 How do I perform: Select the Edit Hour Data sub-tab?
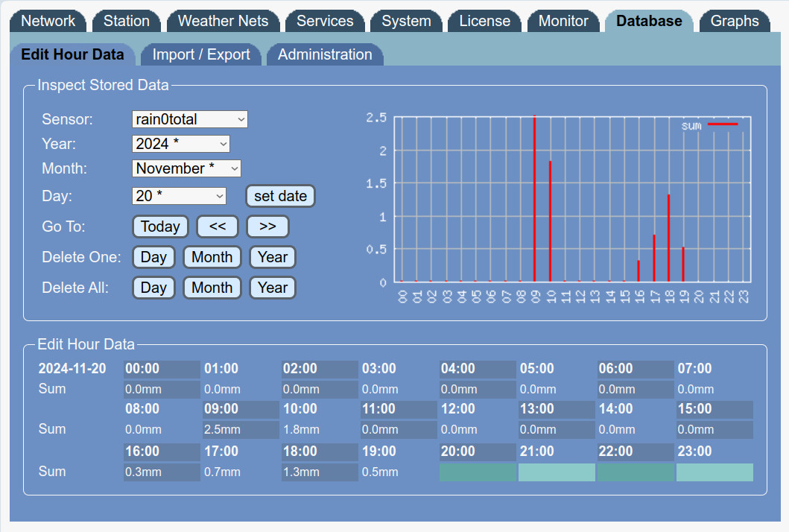click(x=72, y=54)
